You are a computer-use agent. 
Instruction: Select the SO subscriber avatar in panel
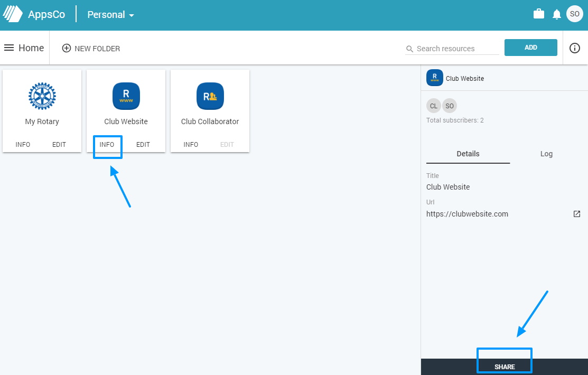point(450,106)
